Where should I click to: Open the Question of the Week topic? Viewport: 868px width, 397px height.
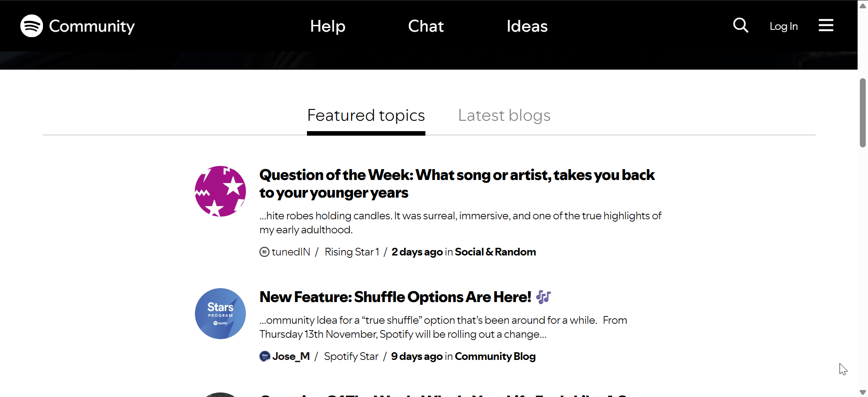457,184
